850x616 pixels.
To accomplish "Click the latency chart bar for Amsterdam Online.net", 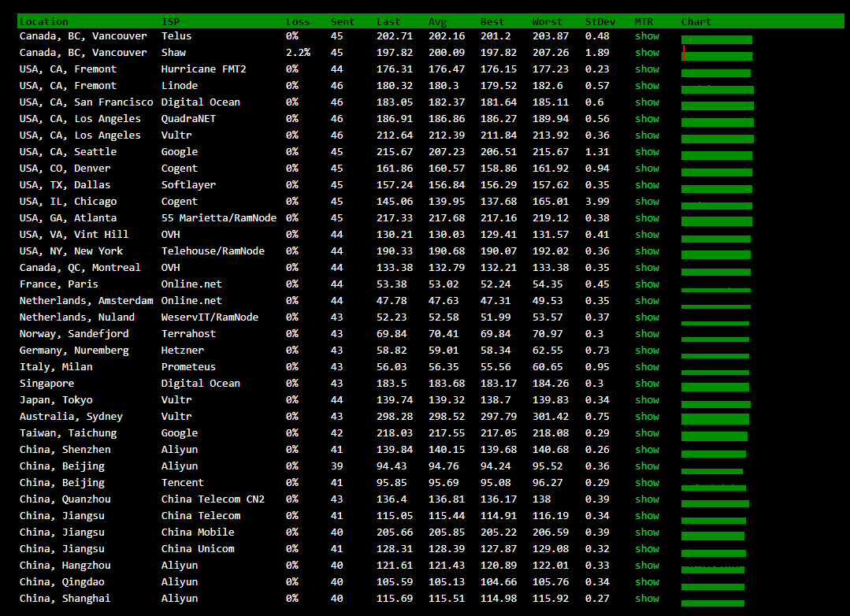I will pyautogui.click(x=716, y=307).
